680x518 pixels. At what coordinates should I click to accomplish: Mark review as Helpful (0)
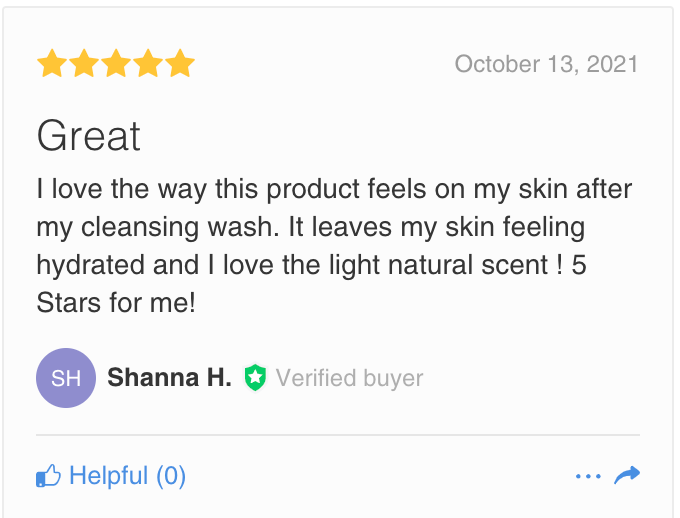(x=127, y=476)
